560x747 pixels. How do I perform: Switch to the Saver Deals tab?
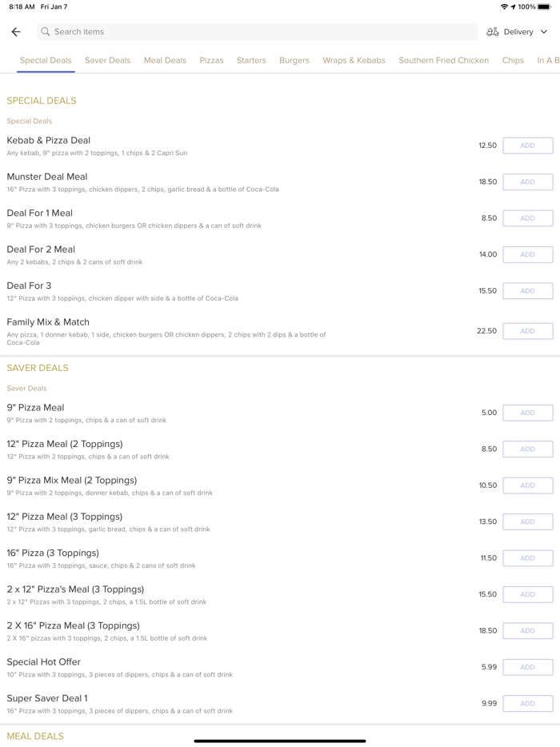point(107,60)
